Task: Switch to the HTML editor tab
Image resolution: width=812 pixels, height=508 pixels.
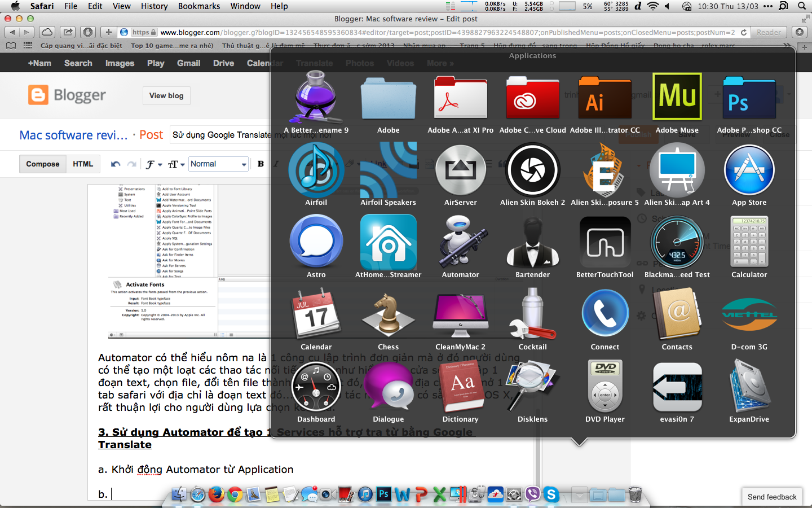Action: (x=83, y=164)
